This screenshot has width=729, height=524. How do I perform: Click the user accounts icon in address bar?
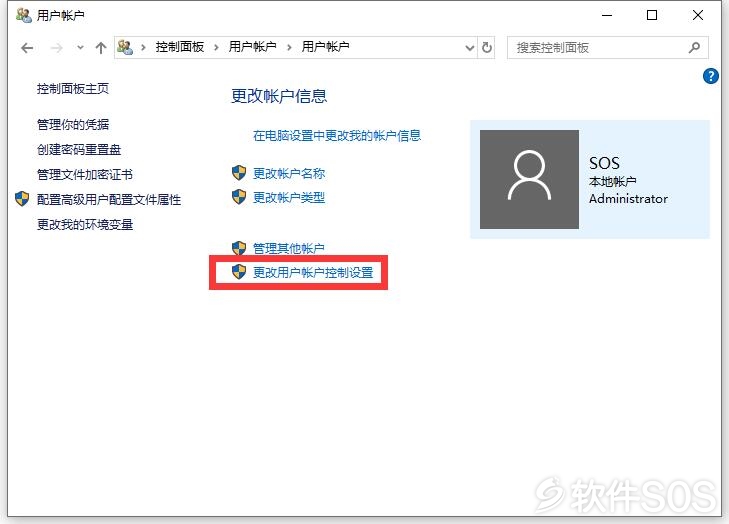pyautogui.click(x=125, y=47)
